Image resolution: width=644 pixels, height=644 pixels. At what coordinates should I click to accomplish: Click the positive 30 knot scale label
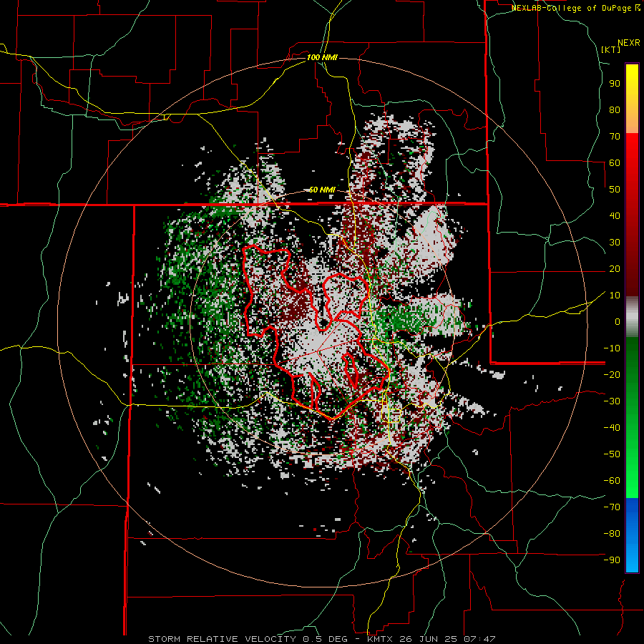coord(615,243)
